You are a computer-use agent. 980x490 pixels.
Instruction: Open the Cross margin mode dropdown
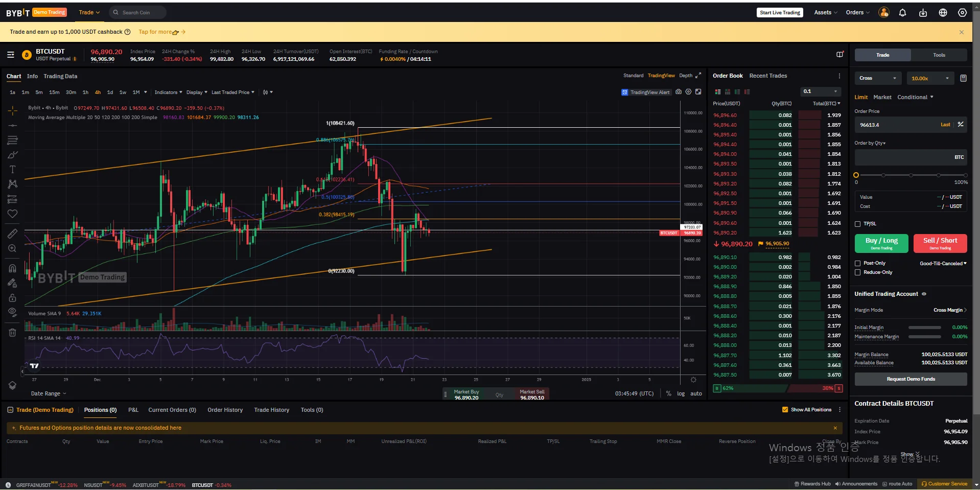click(877, 78)
